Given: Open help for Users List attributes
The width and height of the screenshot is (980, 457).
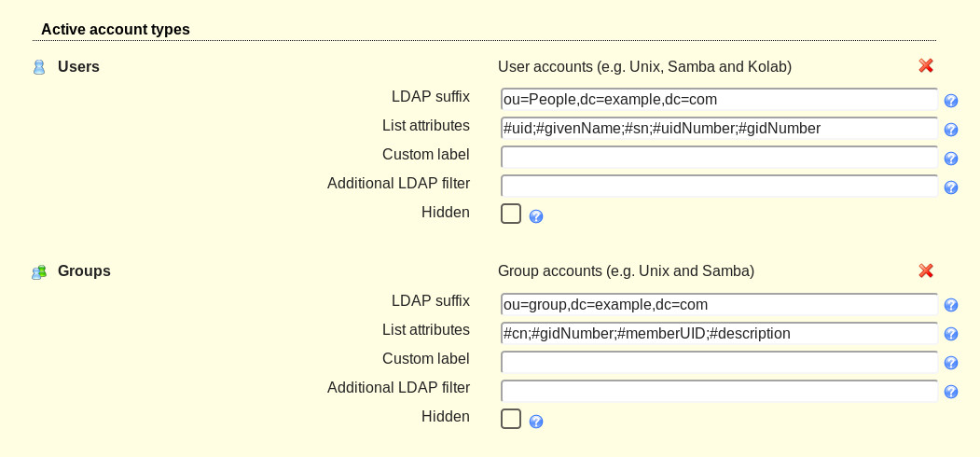Looking at the screenshot, I should [950, 130].
